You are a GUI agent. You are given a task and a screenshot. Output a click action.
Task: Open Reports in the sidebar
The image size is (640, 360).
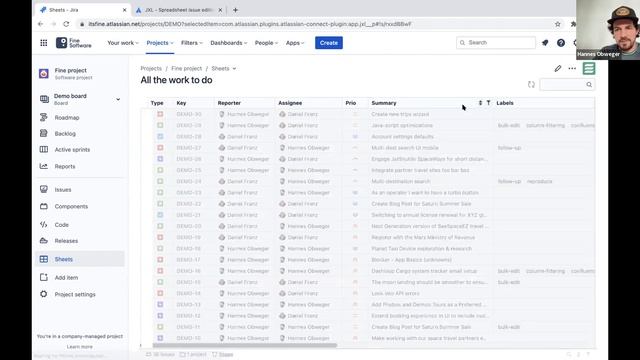(65, 167)
